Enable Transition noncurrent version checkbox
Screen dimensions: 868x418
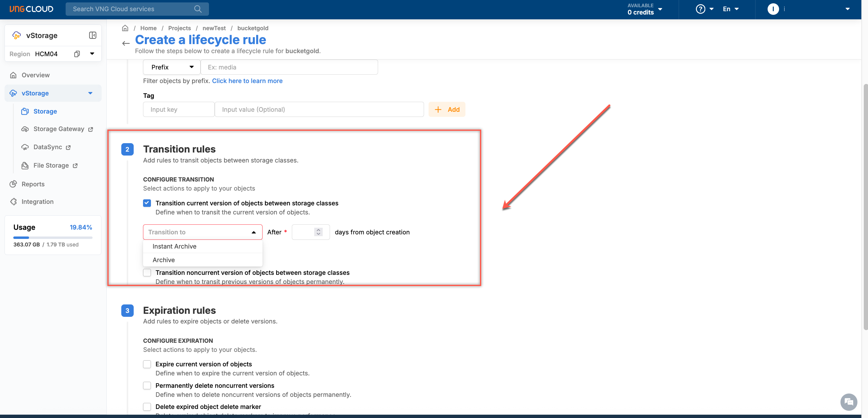point(147,272)
